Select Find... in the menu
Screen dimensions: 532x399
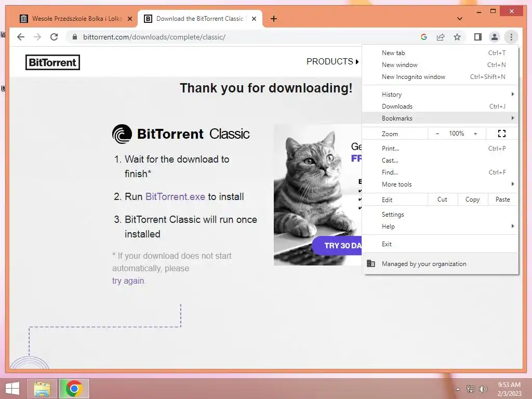coord(440,172)
